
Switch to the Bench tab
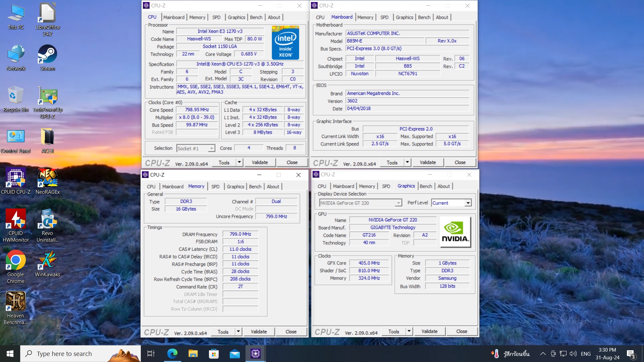pyautogui.click(x=256, y=17)
